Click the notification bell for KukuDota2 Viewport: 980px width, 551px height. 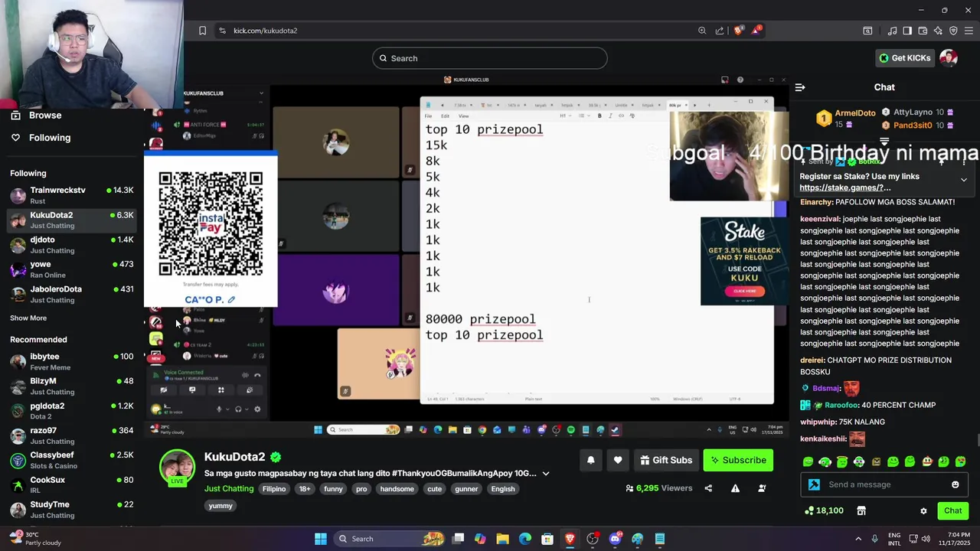[591, 460]
